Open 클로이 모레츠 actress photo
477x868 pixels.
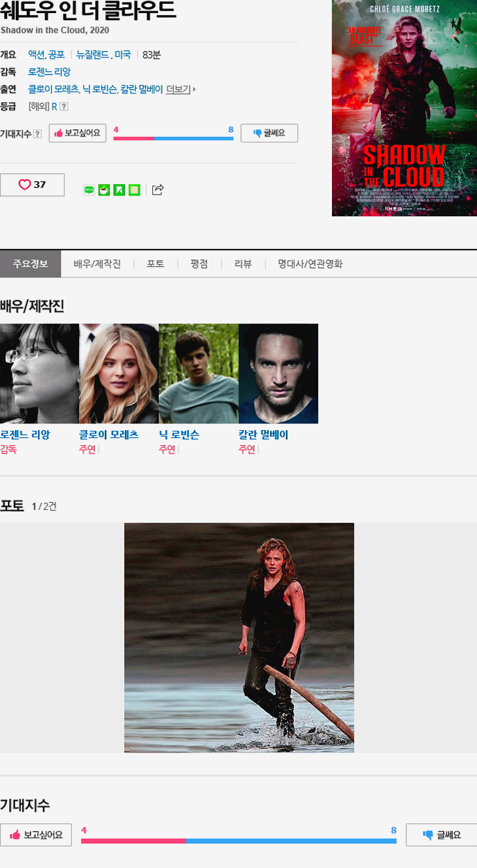point(119,374)
